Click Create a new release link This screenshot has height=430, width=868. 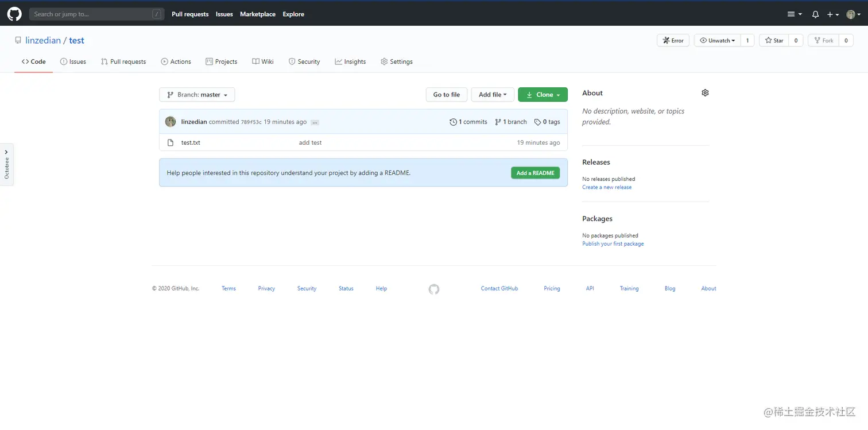(607, 187)
